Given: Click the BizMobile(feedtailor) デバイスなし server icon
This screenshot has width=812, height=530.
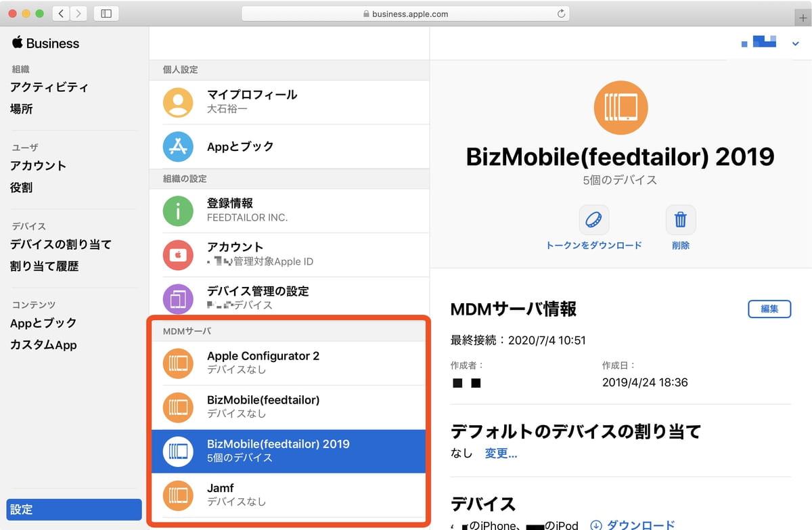Looking at the screenshot, I should tap(178, 407).
